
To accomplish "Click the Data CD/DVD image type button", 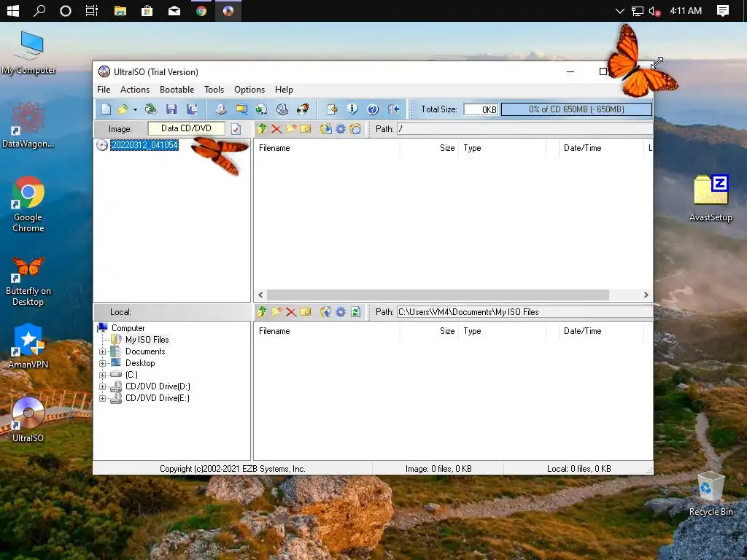I will 186,128.
